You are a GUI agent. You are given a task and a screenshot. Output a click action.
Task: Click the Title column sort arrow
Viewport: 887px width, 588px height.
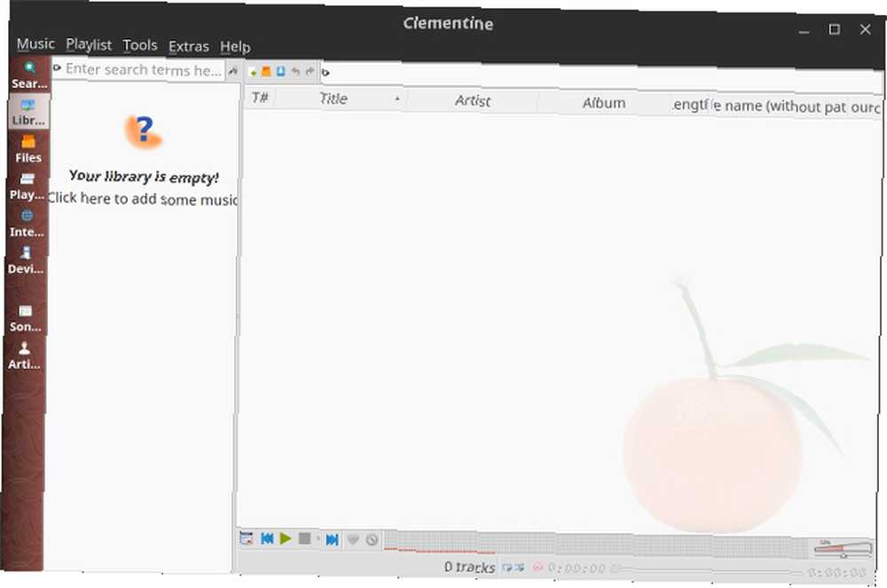tap(397, 99)
